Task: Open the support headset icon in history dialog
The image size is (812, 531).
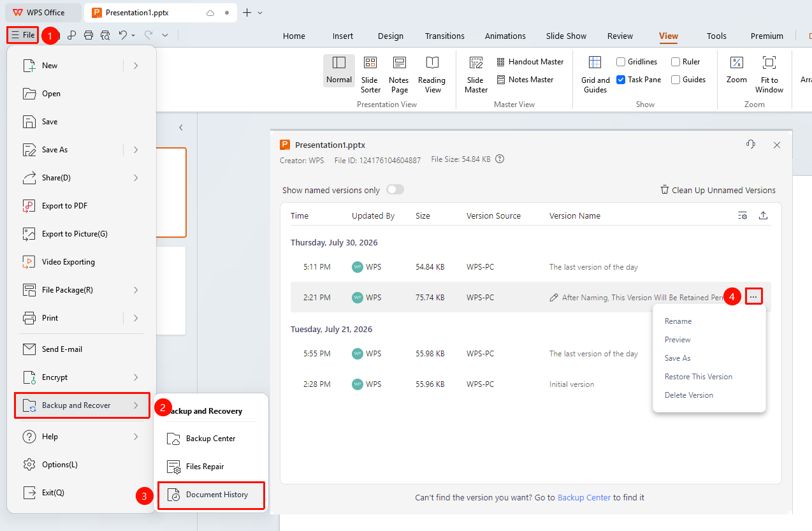Action: (751, 145)
